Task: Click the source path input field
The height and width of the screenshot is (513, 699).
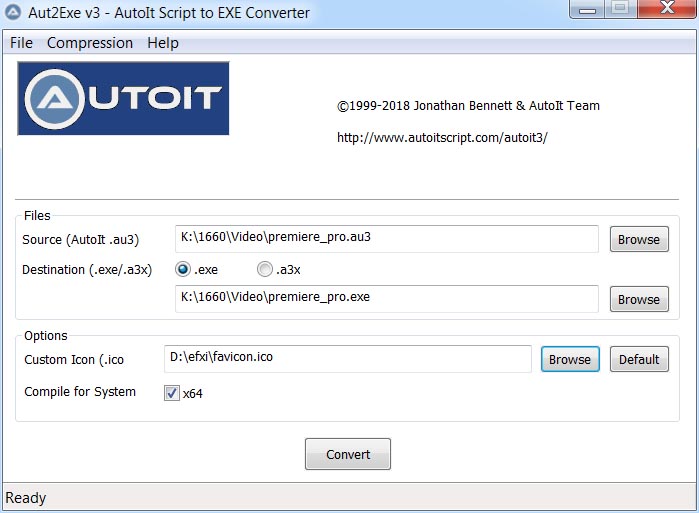Action: 387,239
